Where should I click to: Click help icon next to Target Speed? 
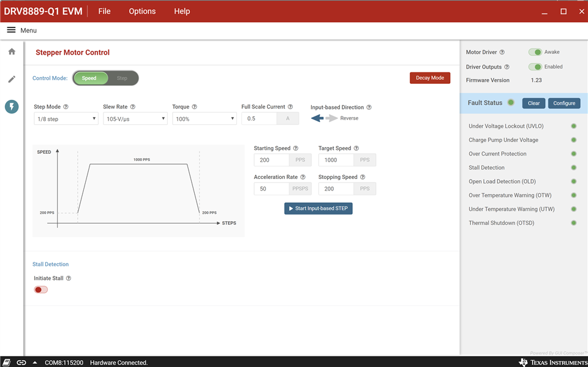coord(356,148)
